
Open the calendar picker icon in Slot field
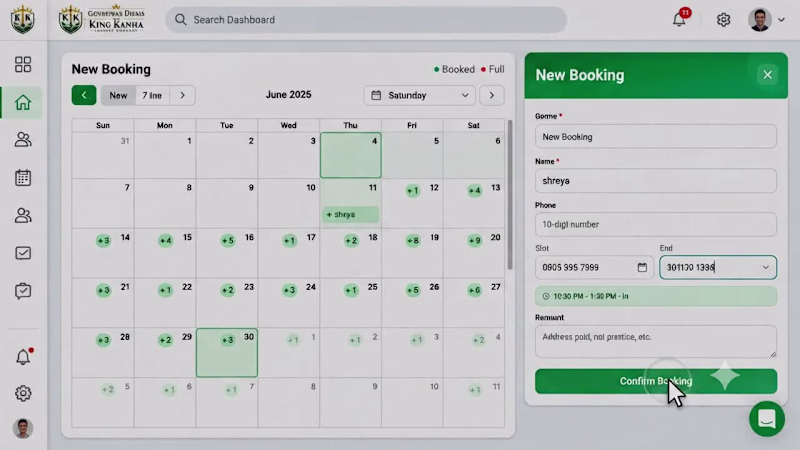tap(642, 267)
